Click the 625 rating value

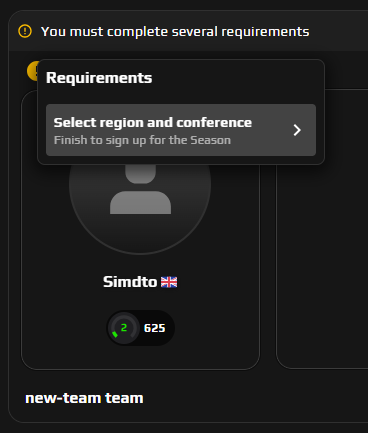tap(155, 328)
